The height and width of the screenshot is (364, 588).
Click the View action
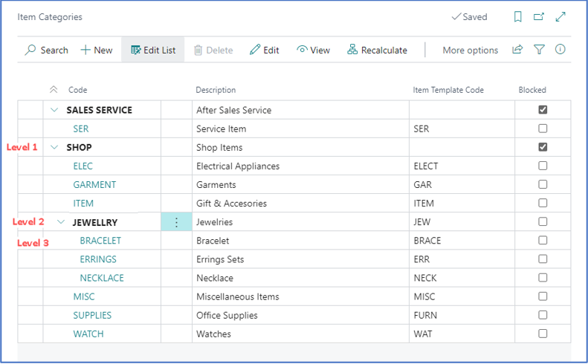[x=313, y=50]
